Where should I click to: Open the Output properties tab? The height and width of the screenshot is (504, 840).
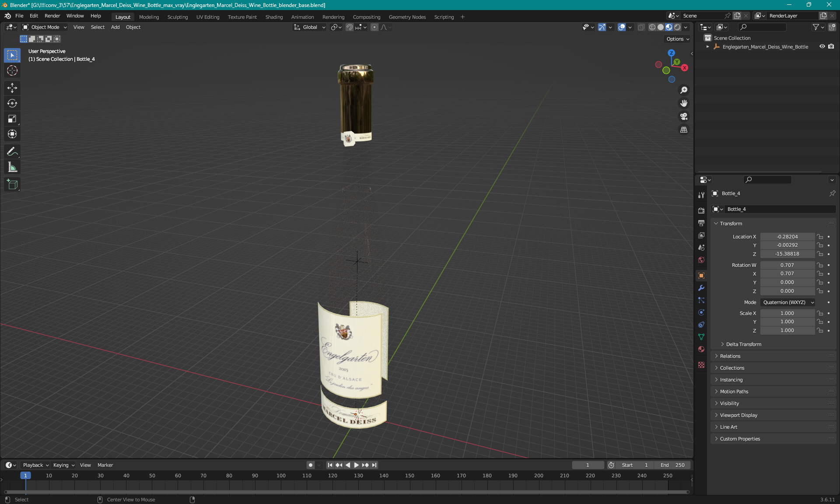point(701,223)
